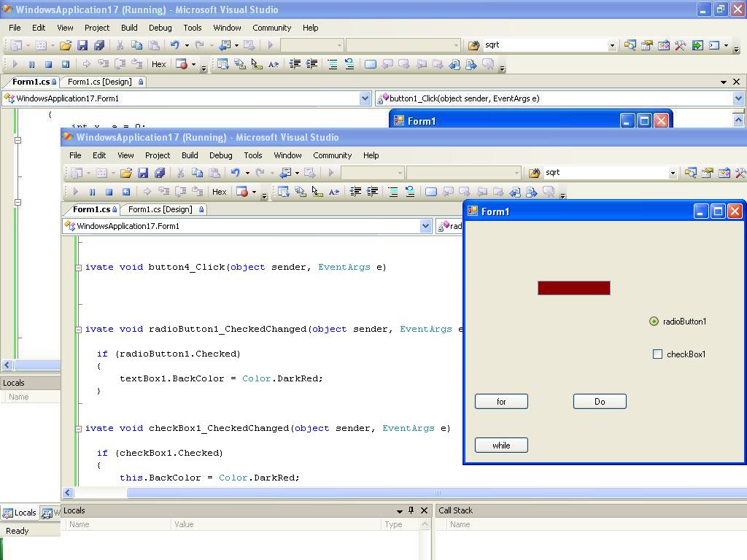Open button1_Click member dropdown in back window

[738, 98]
